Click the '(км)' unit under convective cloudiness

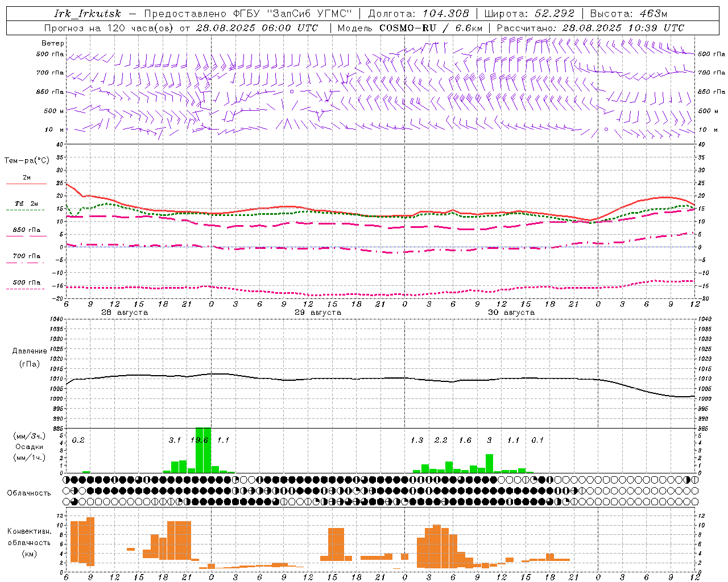[x=29, y=554]
